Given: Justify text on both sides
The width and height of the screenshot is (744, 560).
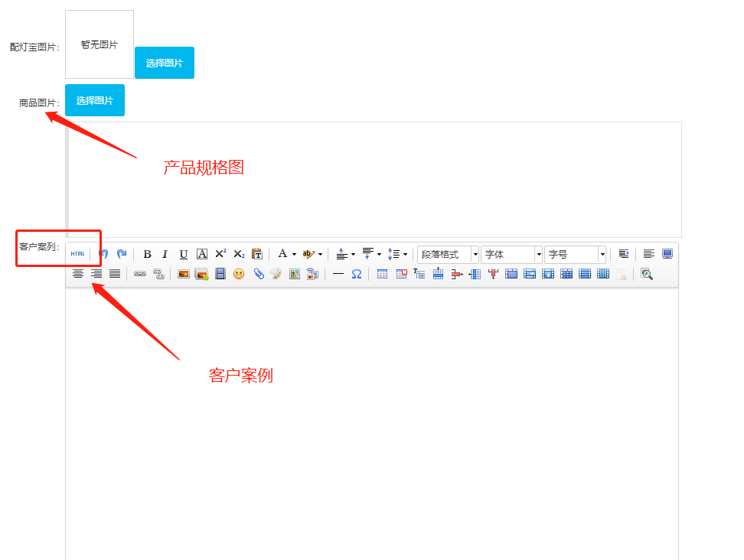Looking at the screenshot, I should click(x=115, y=274).
